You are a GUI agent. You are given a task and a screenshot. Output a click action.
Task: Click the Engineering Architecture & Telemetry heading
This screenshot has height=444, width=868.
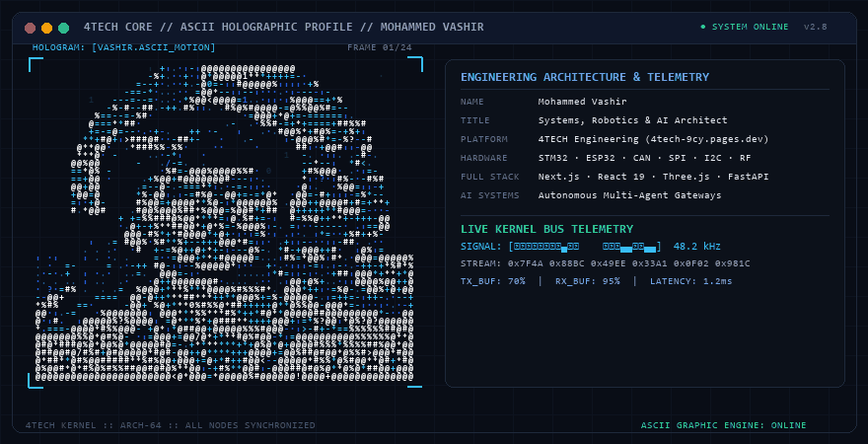tap(585, 77)
